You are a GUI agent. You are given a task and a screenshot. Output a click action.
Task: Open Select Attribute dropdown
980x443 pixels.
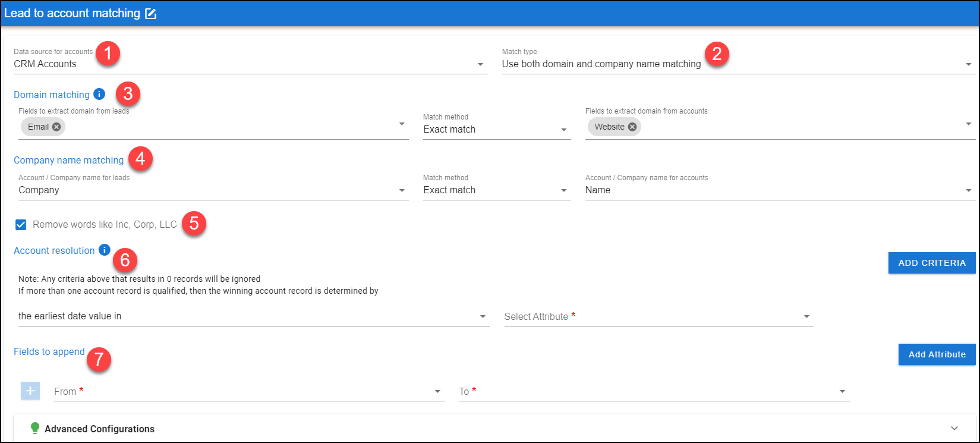click(x=659, y=316)
